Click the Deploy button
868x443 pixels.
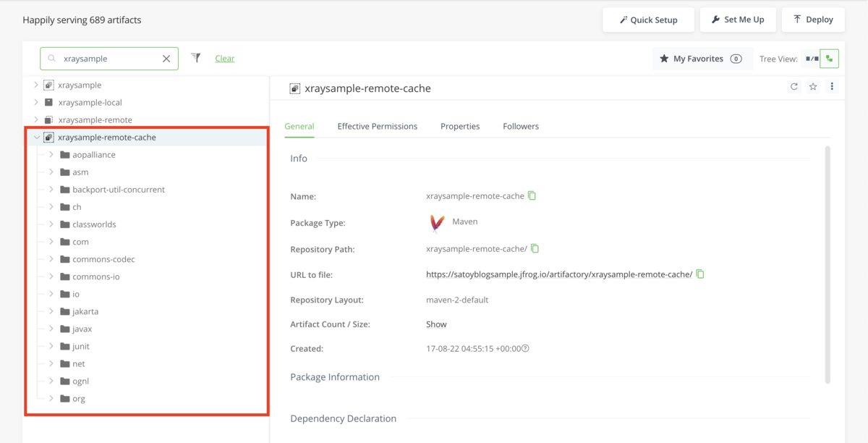point(813,20)
